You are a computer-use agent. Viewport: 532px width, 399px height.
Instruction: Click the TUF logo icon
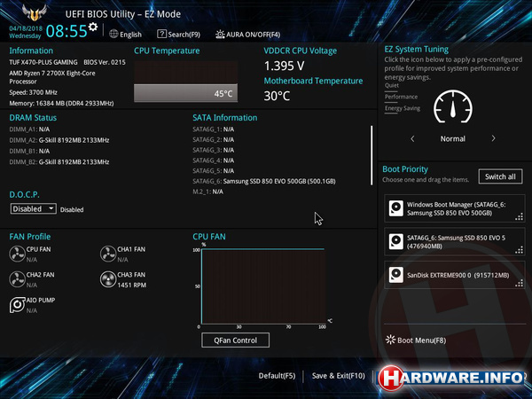coord(34,12)
